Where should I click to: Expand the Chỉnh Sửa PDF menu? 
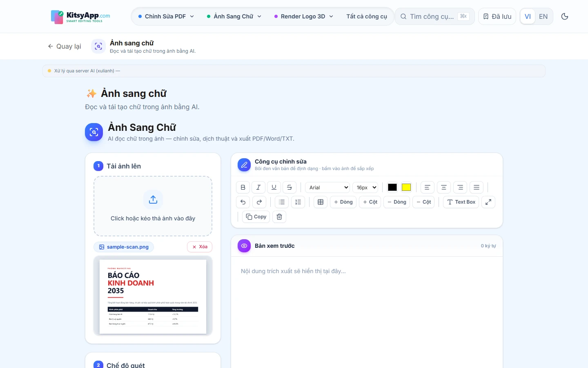click(166, 16)
